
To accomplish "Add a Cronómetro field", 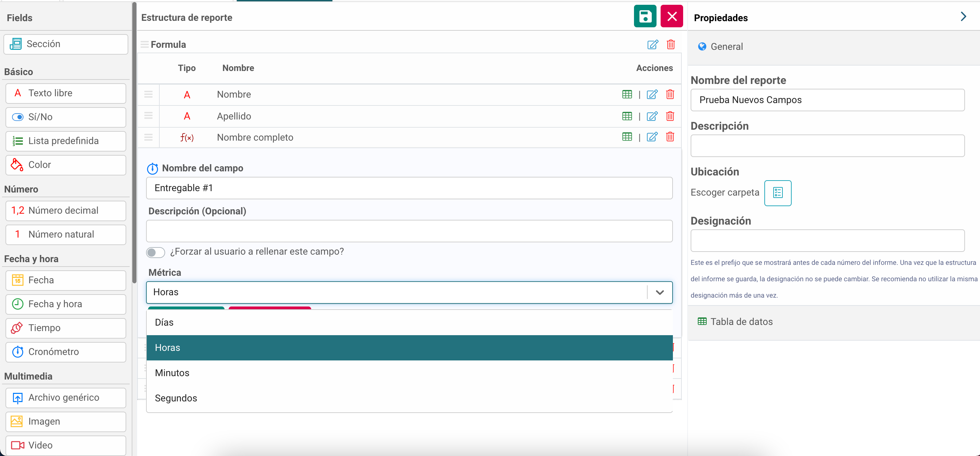I will (66, 352).
